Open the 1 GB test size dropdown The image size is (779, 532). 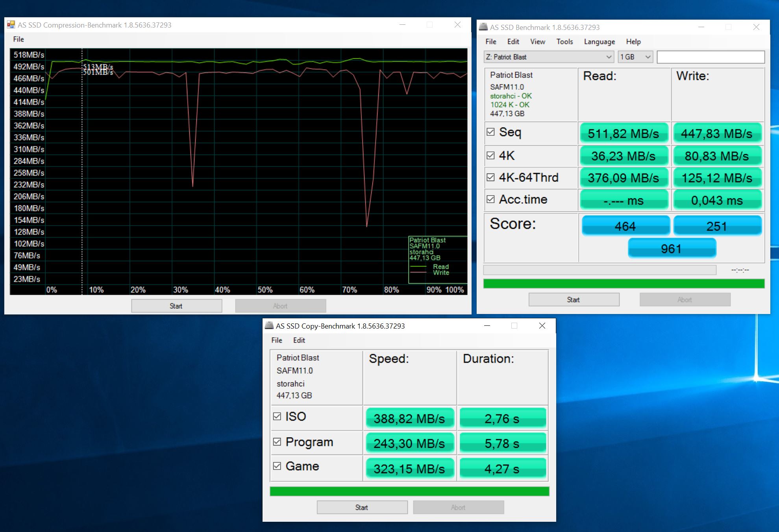click(x=635, y=57)
